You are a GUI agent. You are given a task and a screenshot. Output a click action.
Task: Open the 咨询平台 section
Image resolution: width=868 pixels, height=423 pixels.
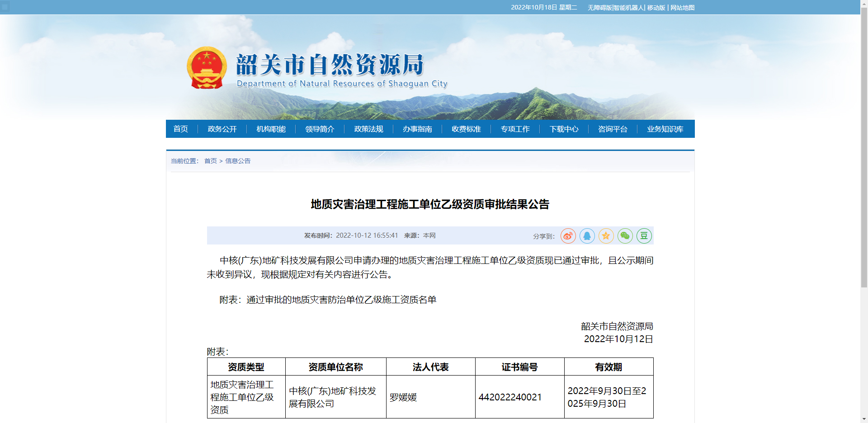pyautogui.click(x=613, y=129)
